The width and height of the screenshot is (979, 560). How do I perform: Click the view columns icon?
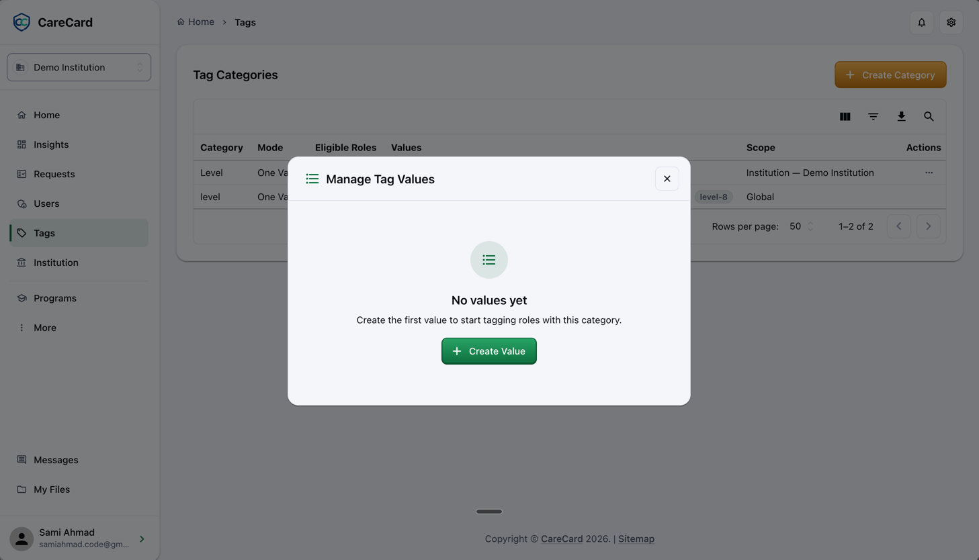point(845,117)
